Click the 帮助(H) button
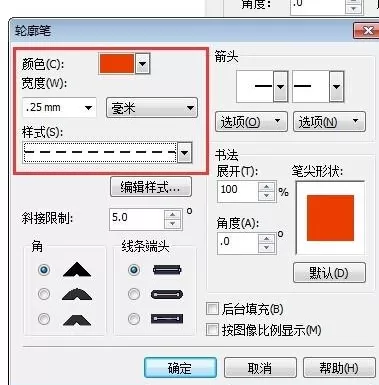 (x=339, y=368)
